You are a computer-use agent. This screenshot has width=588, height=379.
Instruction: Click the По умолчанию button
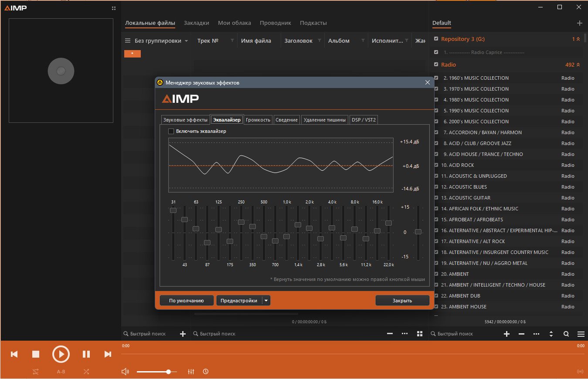coord(187,301)
